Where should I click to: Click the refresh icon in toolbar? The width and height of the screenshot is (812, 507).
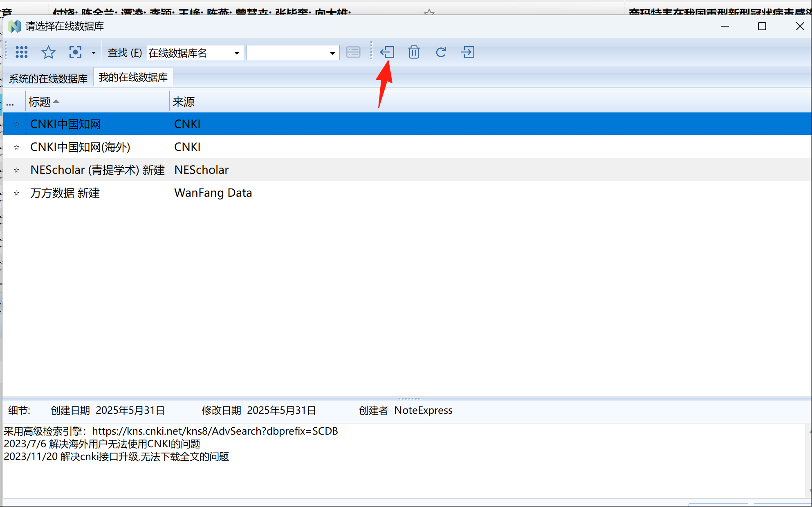click(441, 52)
